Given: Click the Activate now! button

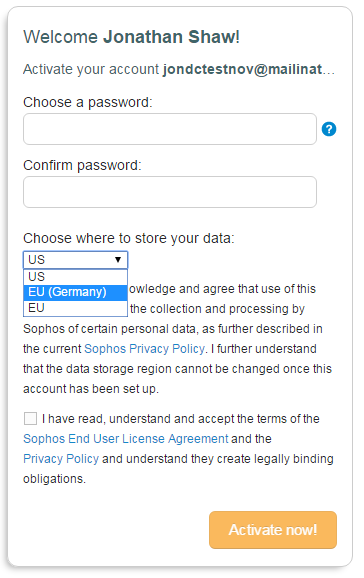Looking at the screenshot, I should point(273,530).
